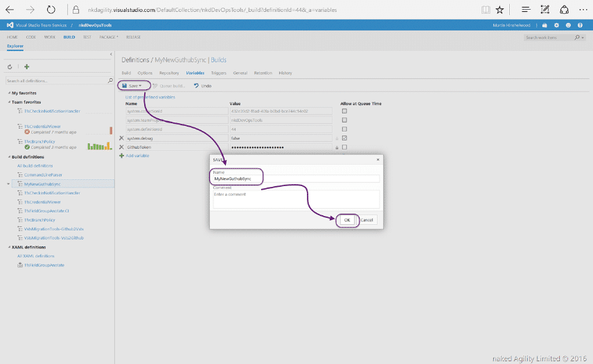
Task: Open the settings gear in blue header
Action: point(556,26)
